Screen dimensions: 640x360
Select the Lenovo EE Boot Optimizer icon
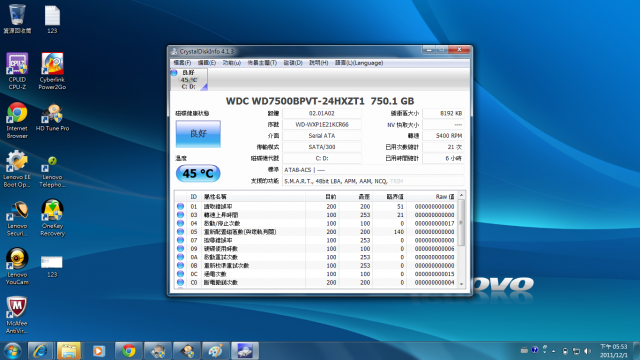[x=17, y=169]
